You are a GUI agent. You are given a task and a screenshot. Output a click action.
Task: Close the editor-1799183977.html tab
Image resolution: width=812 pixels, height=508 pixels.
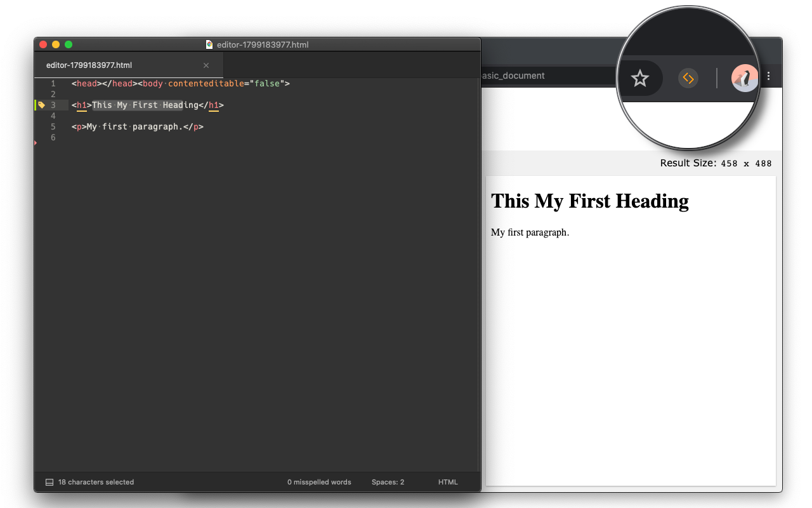[206, 65]
